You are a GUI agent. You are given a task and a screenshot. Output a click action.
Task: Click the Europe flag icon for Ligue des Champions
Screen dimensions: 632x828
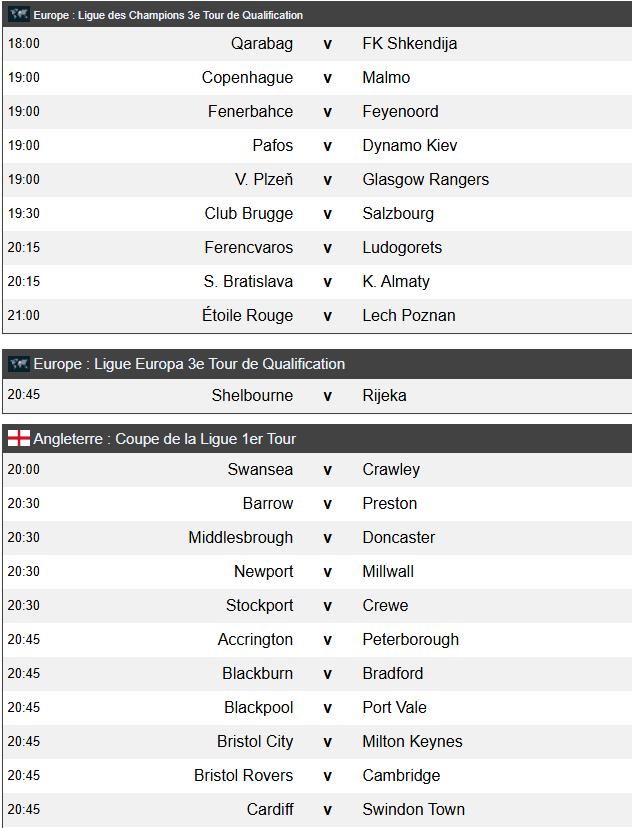click(18, 15)
